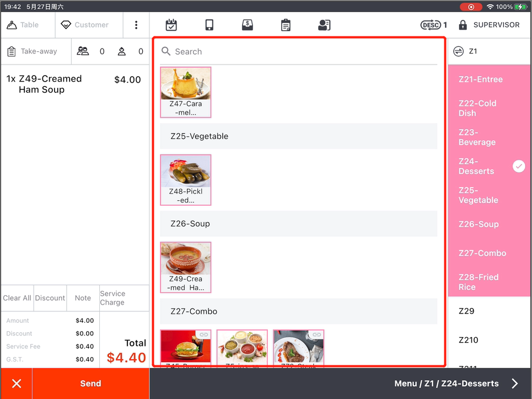Tap the screen recording indicator in status bar
Screen dimensions: 532x399
471,7
